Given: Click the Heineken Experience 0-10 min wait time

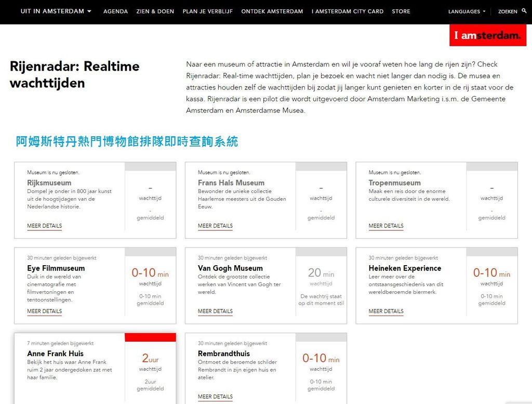Looking at the screenshot, I should coord(491,272).
